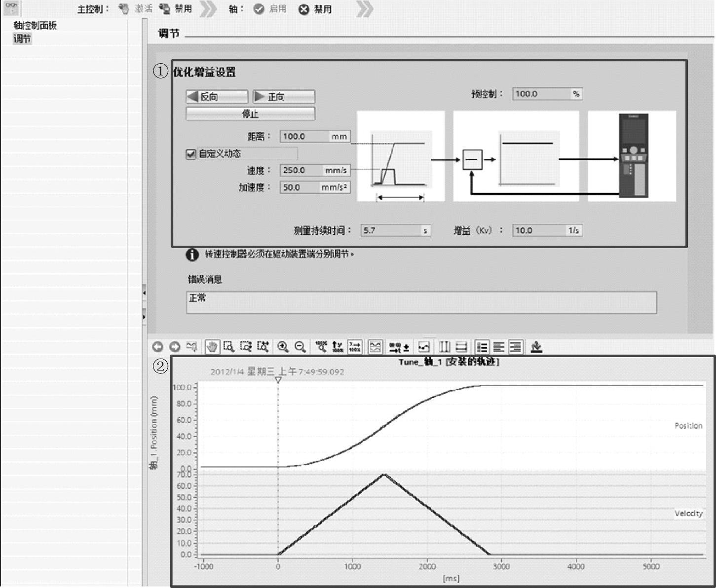Click the 反向 reverse button
716x588 pixels.
(217, 97)
